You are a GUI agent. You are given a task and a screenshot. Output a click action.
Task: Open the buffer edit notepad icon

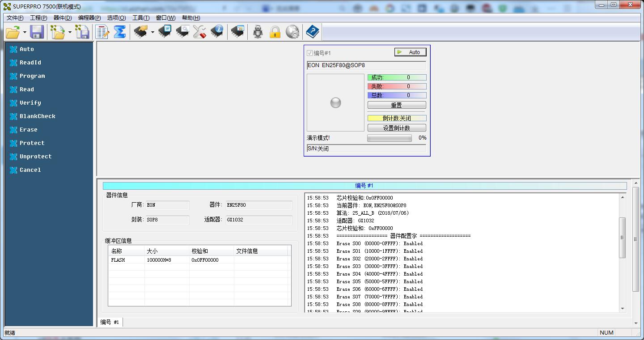click(x=102, y=32)
